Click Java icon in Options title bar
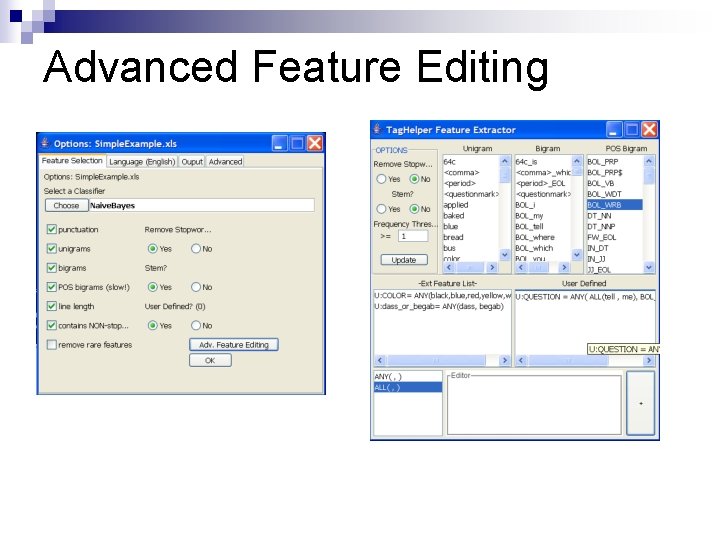 pyautogui.click(x=45, y=143)
